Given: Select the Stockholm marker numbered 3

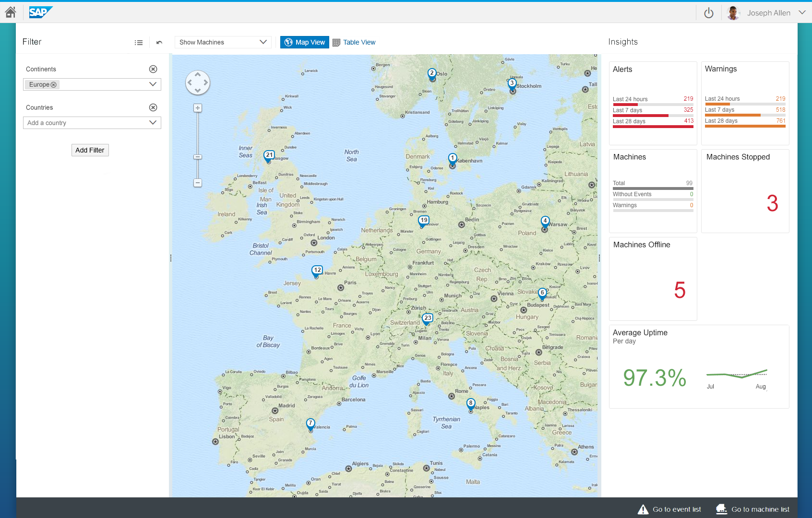Looking at the screenshot, I should pos(512,84).
